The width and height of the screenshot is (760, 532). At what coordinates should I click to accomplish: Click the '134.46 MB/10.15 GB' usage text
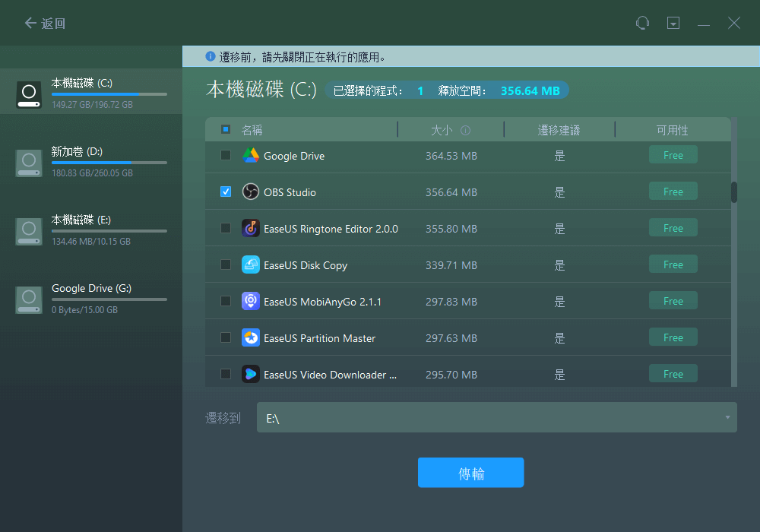click(x=91, y=241)
